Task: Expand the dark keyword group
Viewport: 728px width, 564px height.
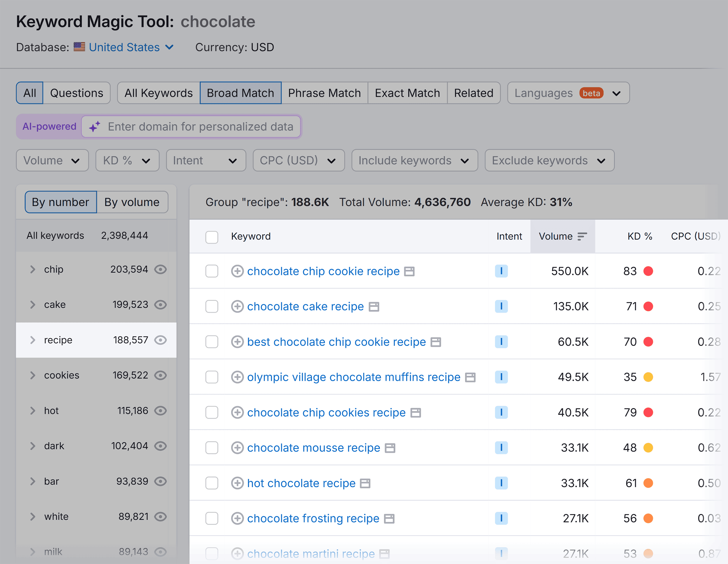Action: [33, 446]
